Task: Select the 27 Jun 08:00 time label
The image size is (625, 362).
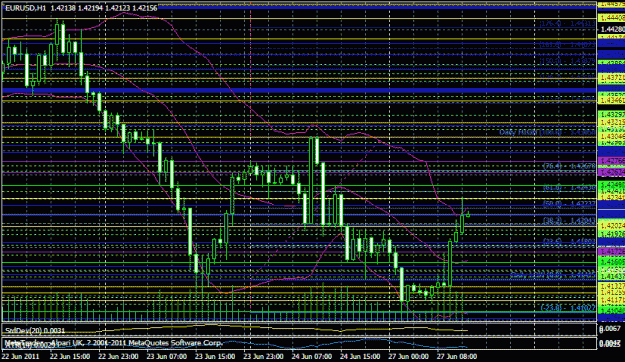Action: coord(457,356)
